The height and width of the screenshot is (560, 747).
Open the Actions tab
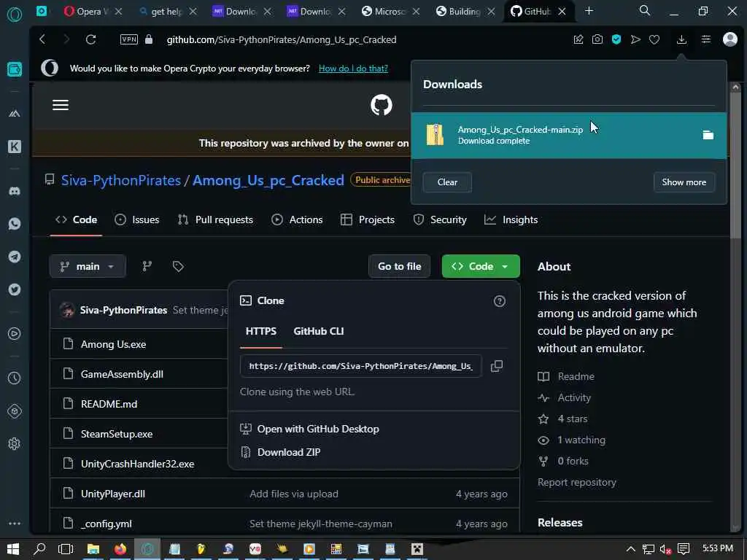tap(297, 219)
